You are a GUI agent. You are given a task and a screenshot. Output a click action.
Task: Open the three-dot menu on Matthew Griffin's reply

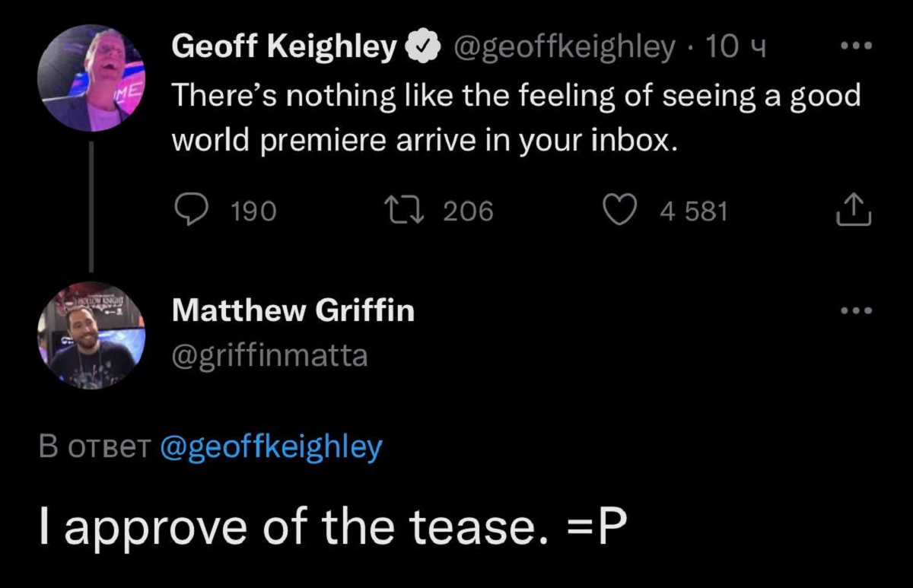(x=856, y=310)
